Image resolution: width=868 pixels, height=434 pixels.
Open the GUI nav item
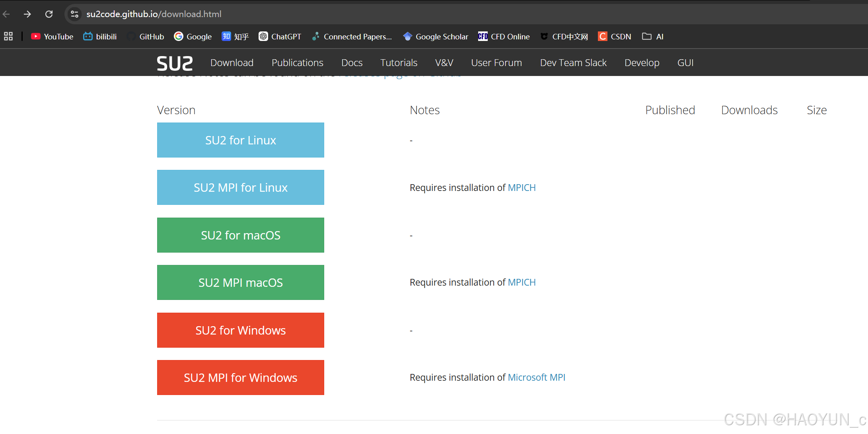click(685, 63)
